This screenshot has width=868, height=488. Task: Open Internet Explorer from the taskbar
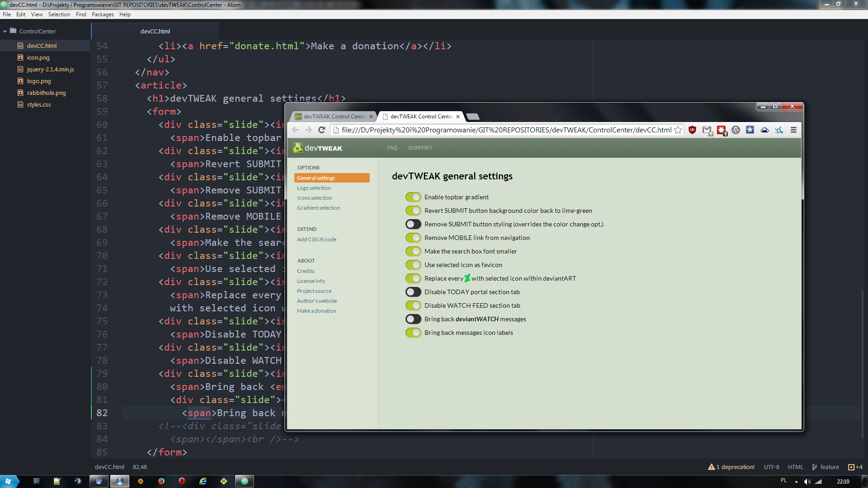203,481
